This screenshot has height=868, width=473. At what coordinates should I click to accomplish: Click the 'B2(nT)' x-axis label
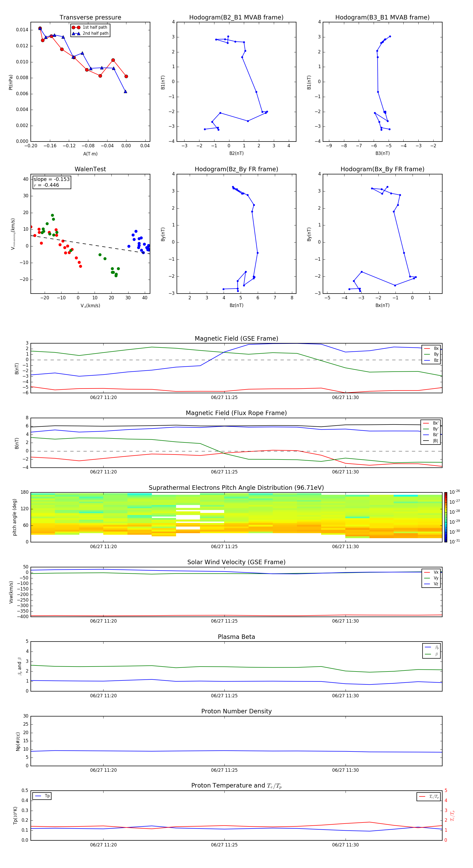click(x=236, y=153)
